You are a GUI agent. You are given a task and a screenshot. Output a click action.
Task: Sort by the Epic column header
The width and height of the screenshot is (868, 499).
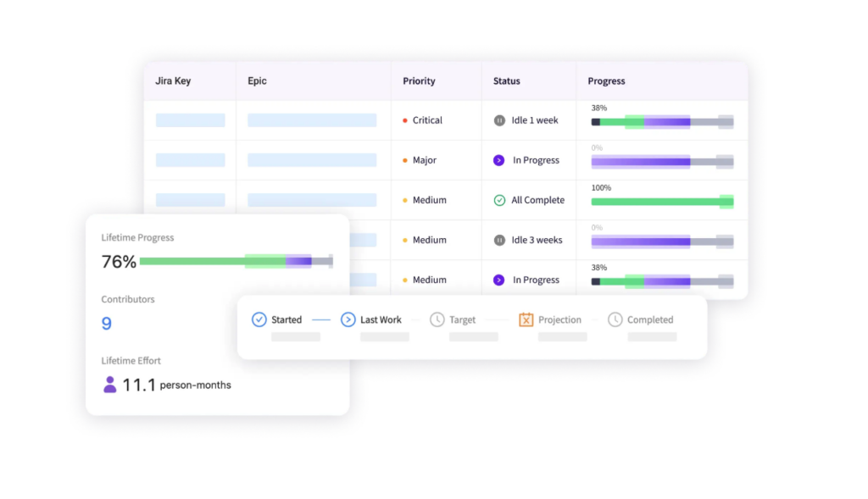pos(257,81)
